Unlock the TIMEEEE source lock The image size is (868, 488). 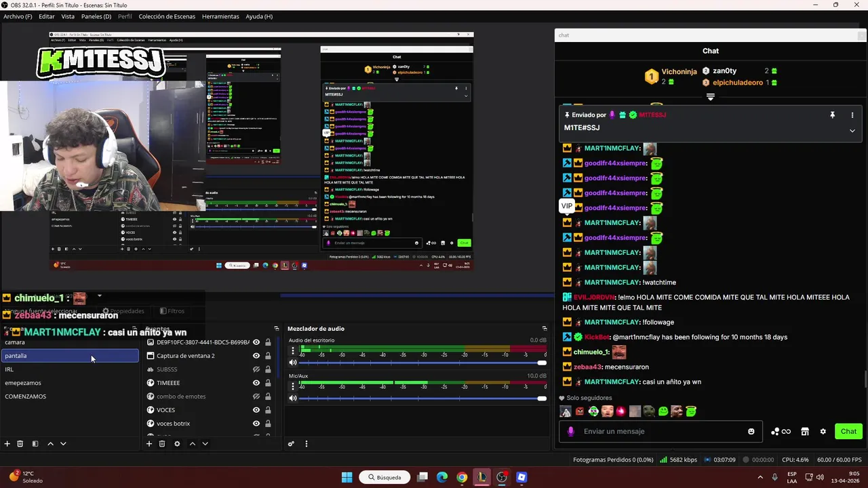(268, 383)
